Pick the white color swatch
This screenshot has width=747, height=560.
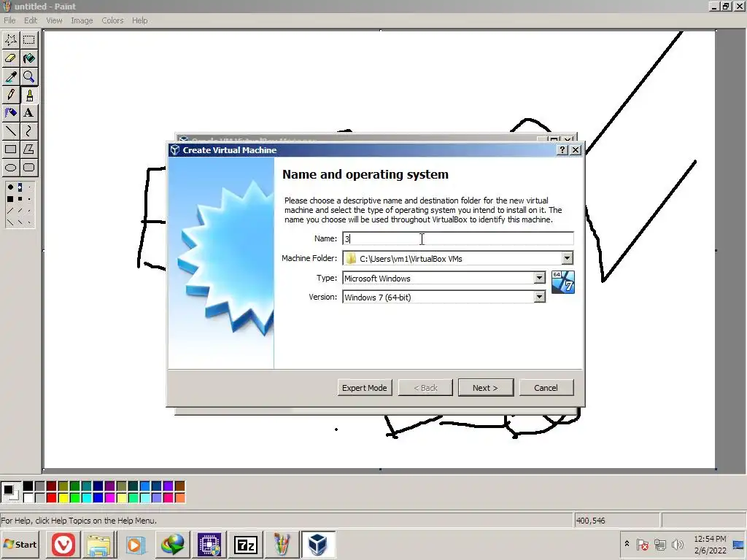coord(28,497)
